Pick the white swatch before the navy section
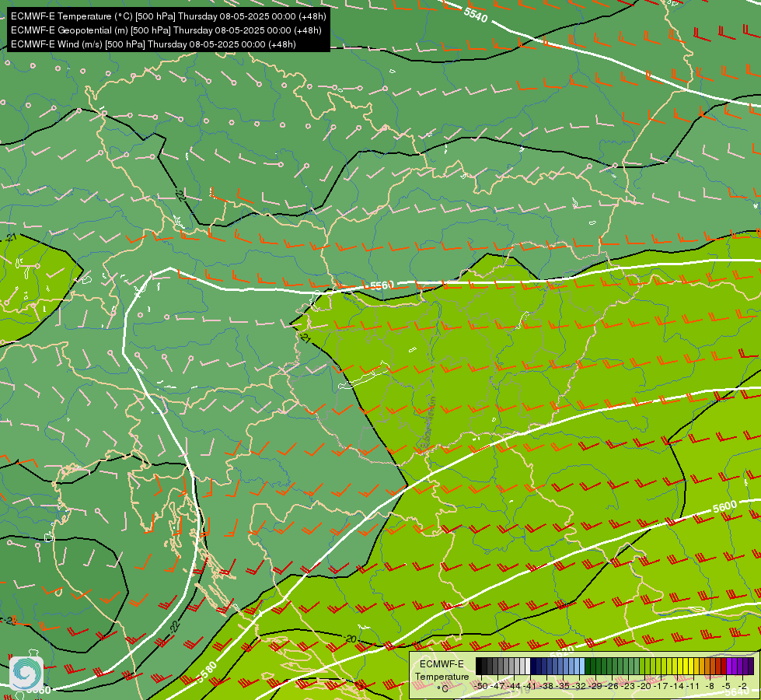 pyautogui.click(x=528, y=666)
